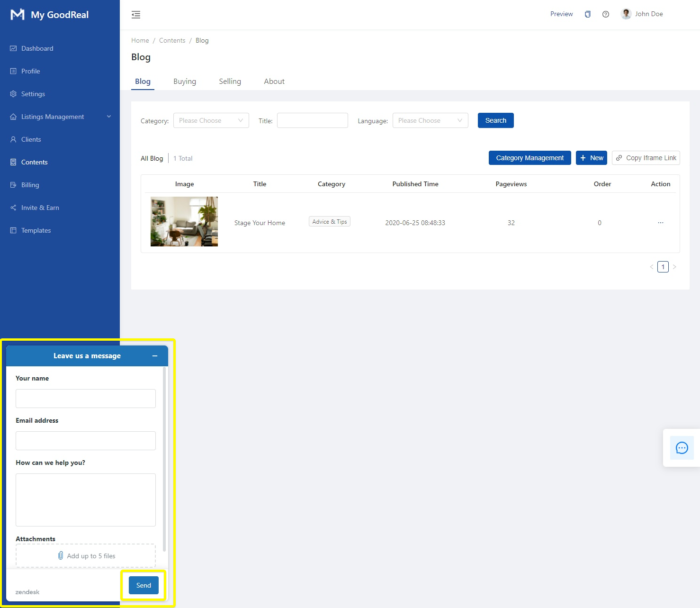700x608 pixels.
Task: Click the copy icon next to Preview
Action: pos(587,14)
